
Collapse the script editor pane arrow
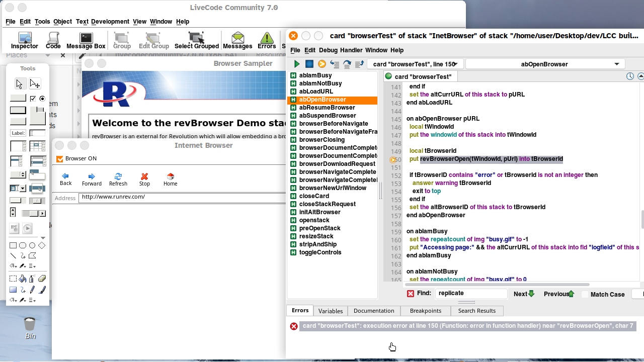pos(640,76)
